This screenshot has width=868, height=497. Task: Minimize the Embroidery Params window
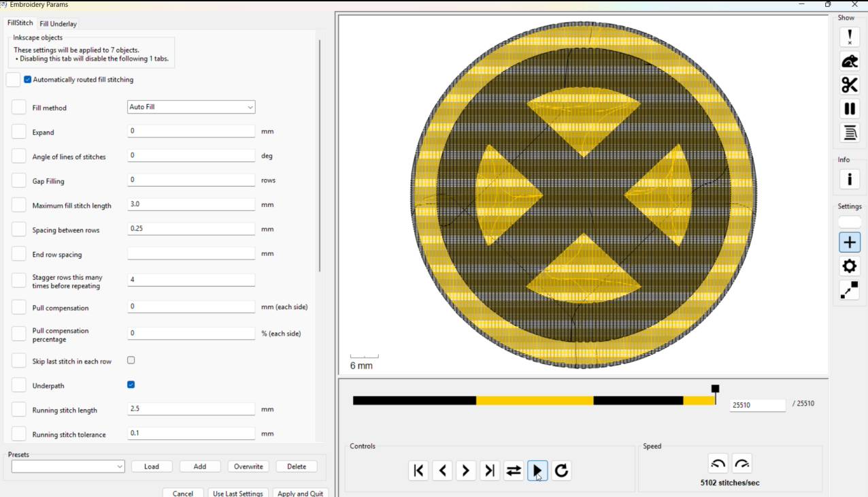click(801, 4)
